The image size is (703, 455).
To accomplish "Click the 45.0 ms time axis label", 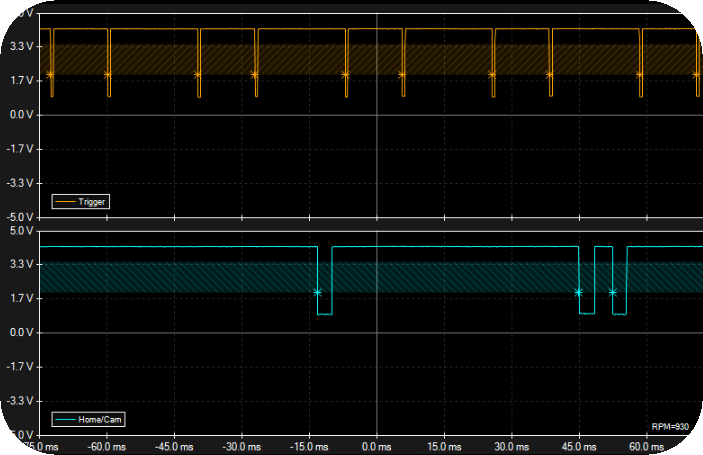I will [x=580, y=446].
